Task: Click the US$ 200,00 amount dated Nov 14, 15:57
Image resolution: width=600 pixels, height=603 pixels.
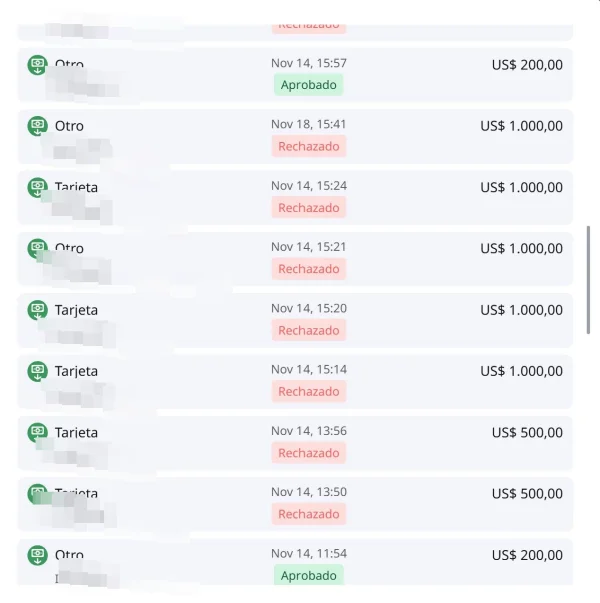Action: 527,65
